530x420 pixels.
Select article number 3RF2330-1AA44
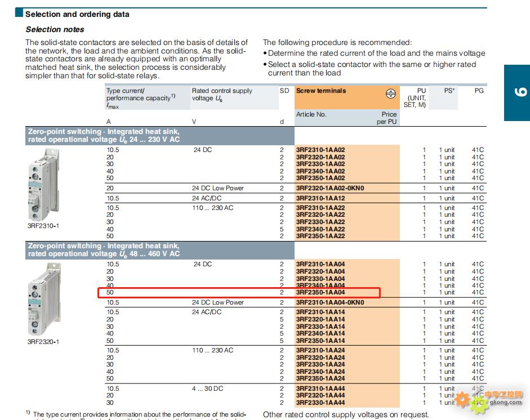tap(320, 403)
